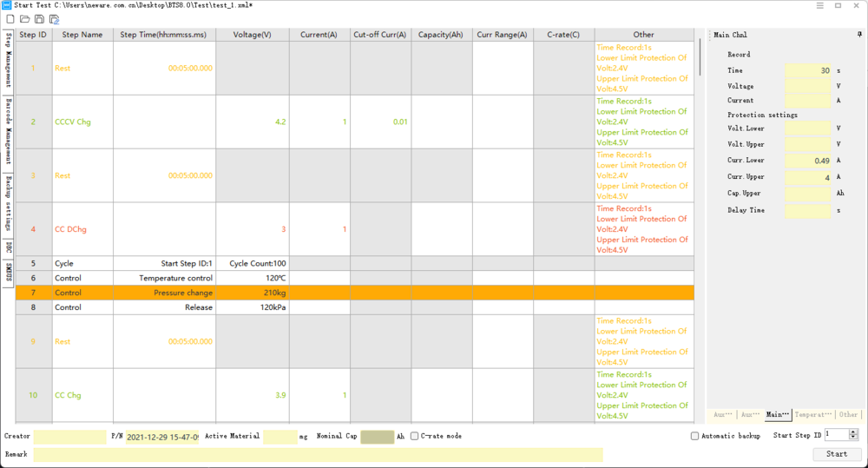Click the Neware app icon in title bar
This screenshot has height=468, width=868.
[7, 5]
